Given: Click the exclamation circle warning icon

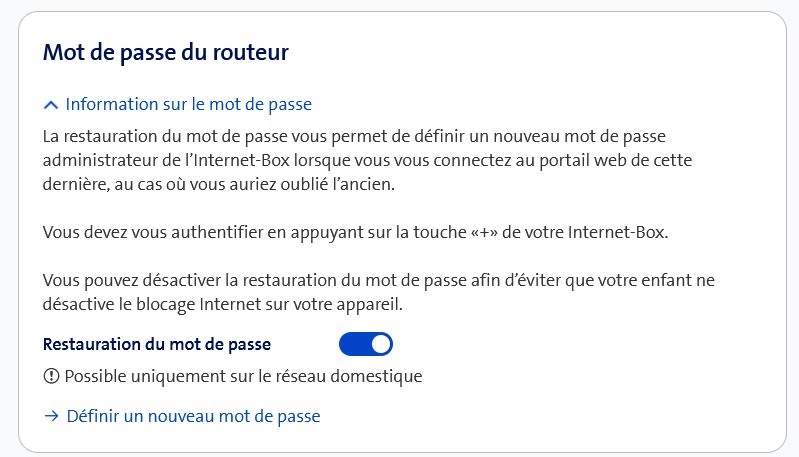Looking at the screenshot, I should tap(51, 377).
